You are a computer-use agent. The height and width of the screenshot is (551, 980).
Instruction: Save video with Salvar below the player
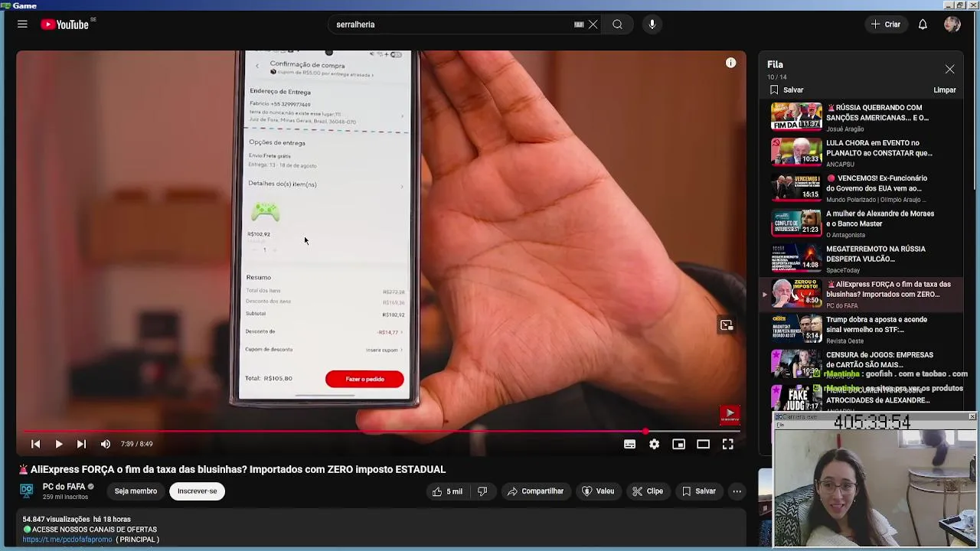(x=698, y=491)
